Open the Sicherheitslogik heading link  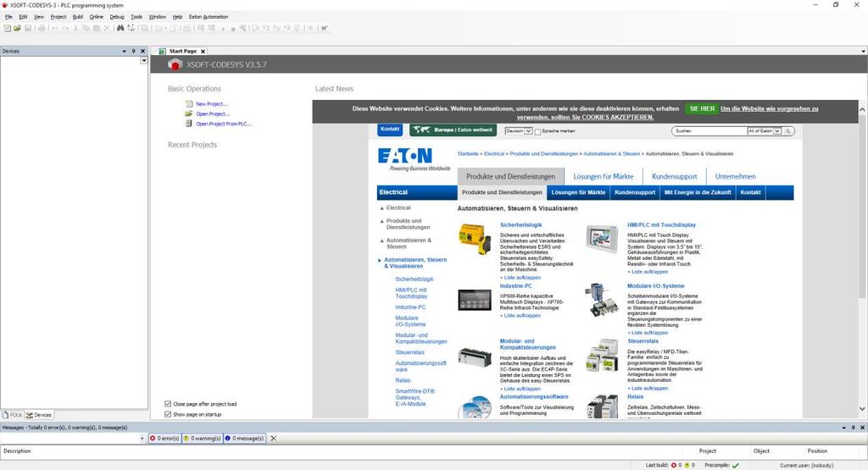(x=521, y=225)
